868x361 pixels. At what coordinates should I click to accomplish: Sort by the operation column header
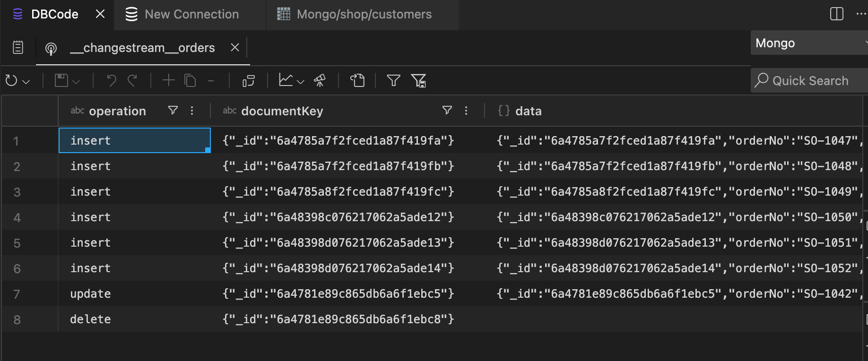pos(117,111)
